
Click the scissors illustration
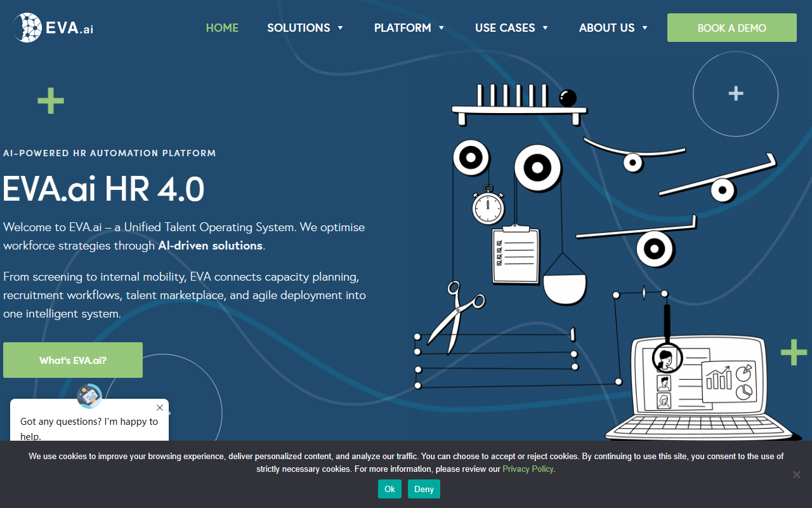click(x=455, y=316)
